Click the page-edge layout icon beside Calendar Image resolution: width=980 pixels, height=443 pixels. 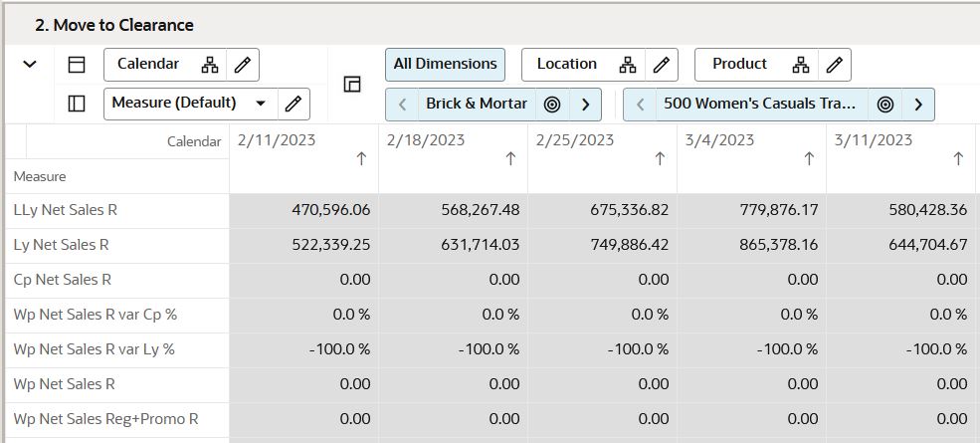point(77,65)
